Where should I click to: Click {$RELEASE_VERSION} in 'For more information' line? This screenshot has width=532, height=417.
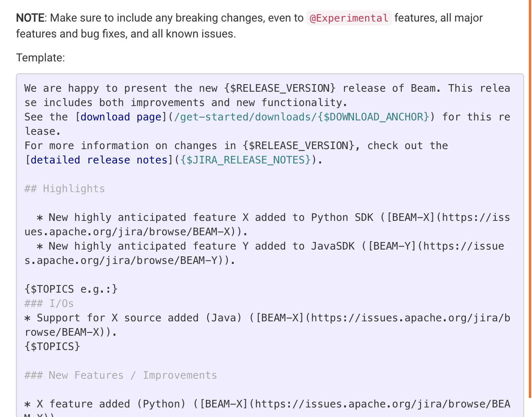click(x=299, y=146)
